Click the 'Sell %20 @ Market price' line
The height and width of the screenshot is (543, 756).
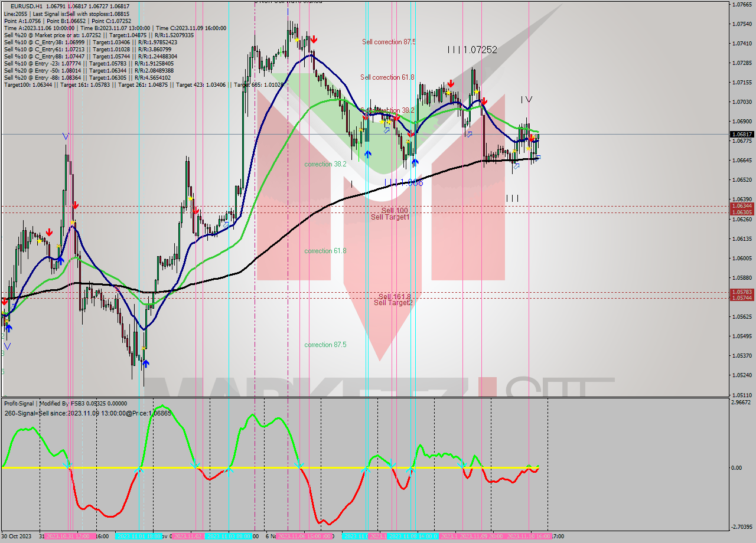(99, 35)
